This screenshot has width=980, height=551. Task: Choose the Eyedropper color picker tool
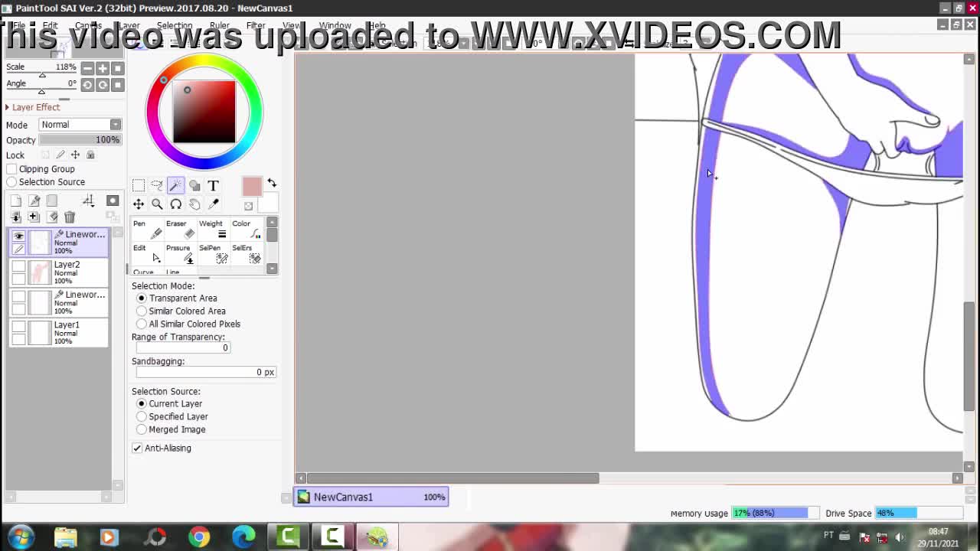pos(214,204)
